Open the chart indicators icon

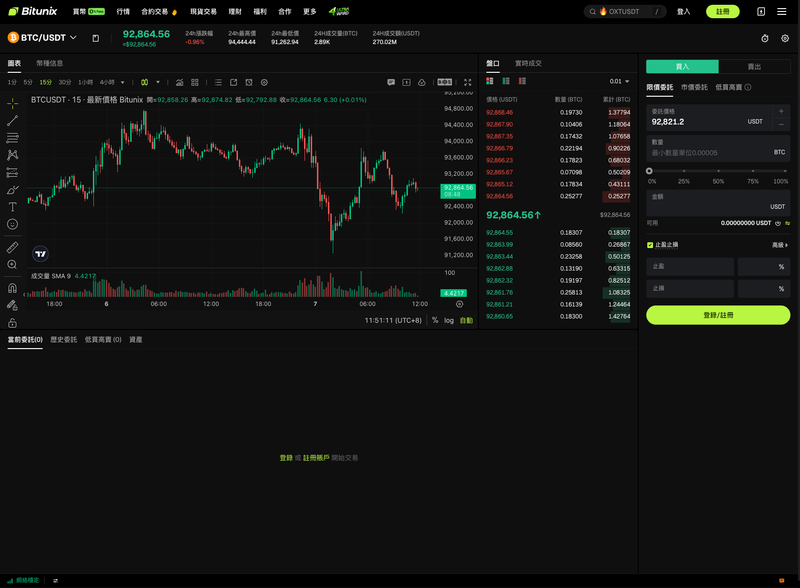click(180, 82)
